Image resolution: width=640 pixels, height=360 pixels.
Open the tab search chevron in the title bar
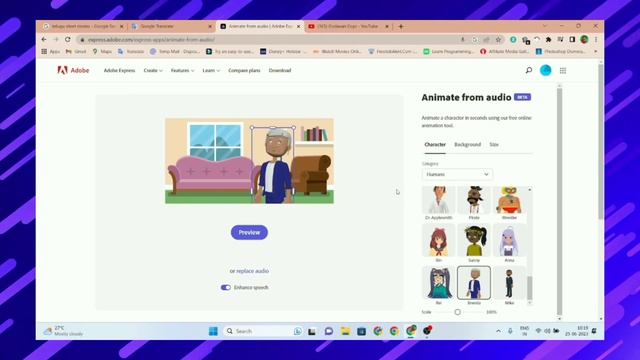(x=544, y=26)
